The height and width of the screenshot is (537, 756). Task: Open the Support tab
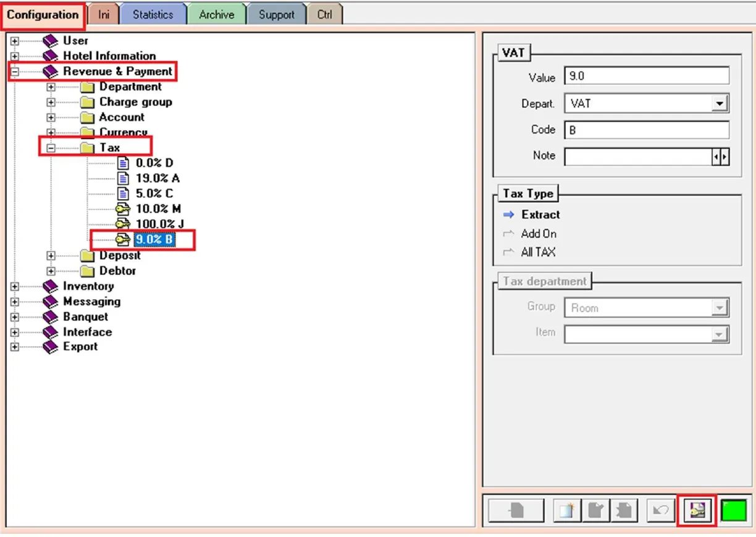tap(276, 15)
